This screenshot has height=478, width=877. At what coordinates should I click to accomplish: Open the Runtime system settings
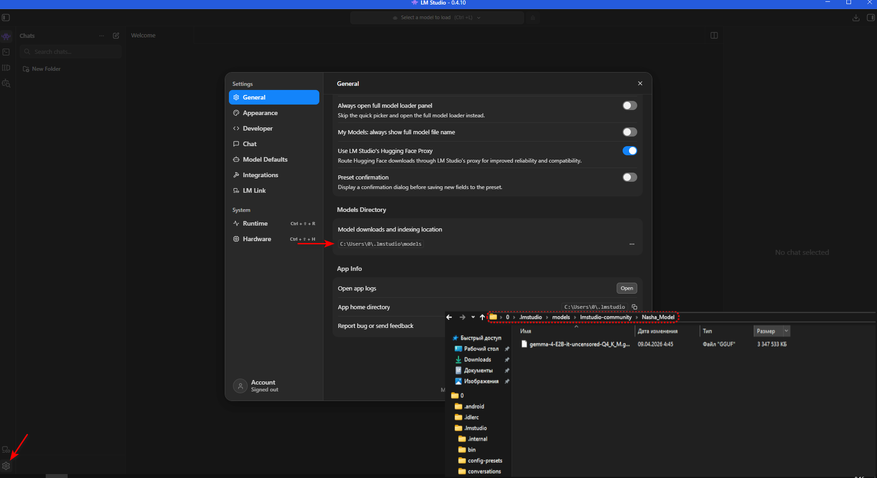click(274, 223)
